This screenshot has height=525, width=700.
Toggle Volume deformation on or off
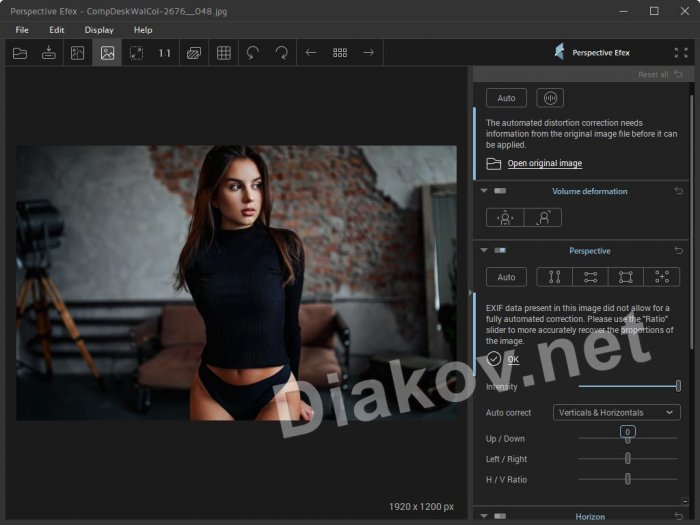point(500,191)
